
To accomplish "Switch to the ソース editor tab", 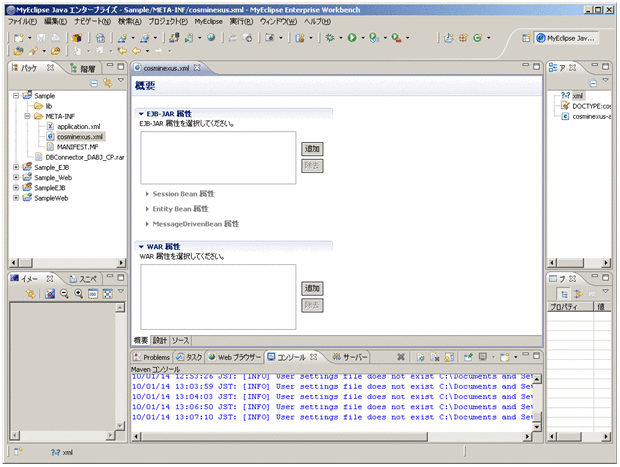I will 181,341.
